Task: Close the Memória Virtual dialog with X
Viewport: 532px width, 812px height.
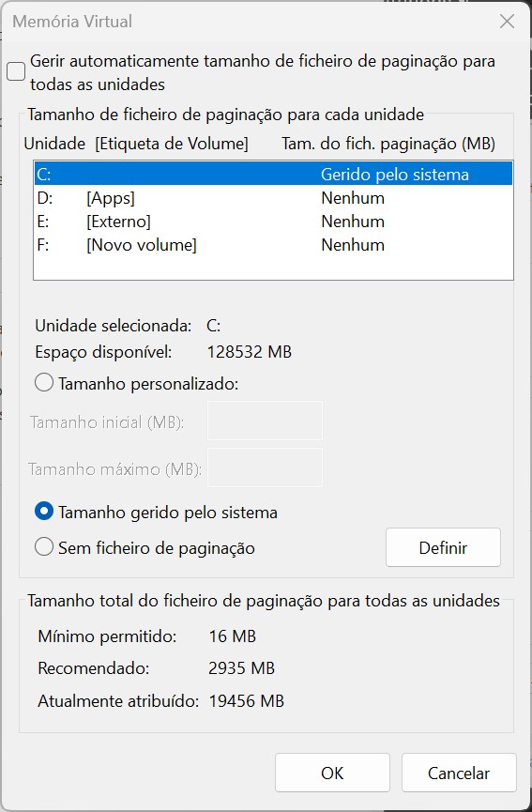Action: pos(507,22)
